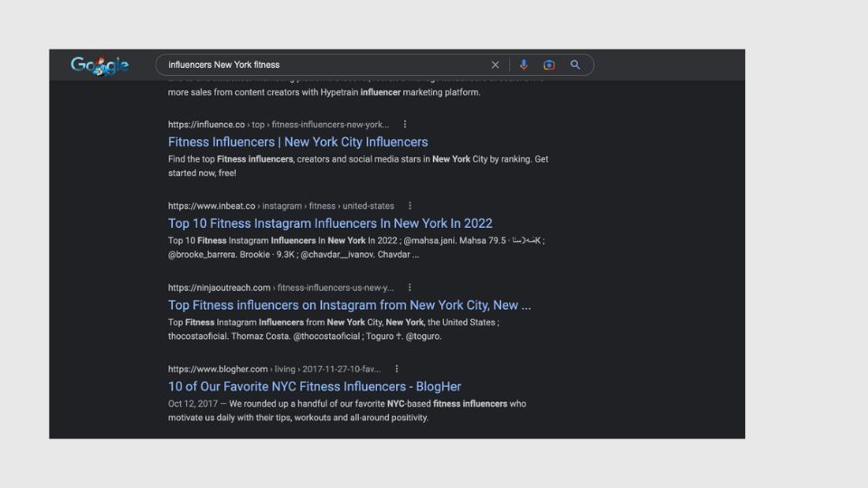Click the 'Oct 12, 2017' snippet text

point(193,404)
